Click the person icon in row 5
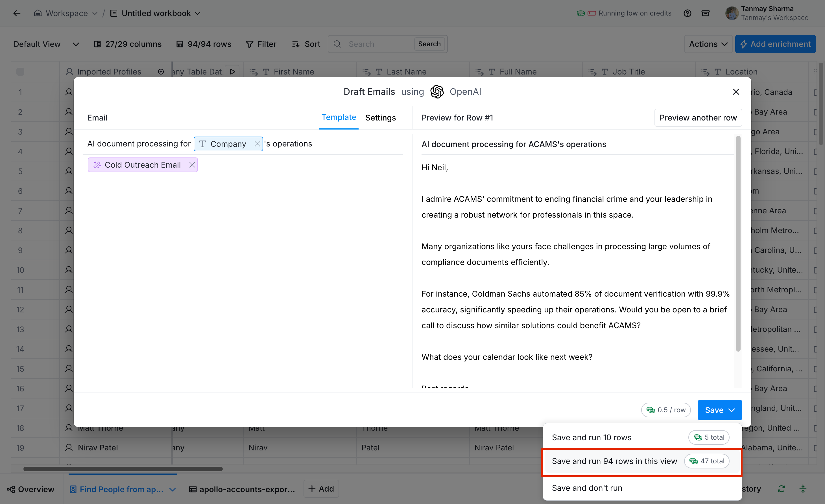 pyautogui.click(x=69, y=171)
